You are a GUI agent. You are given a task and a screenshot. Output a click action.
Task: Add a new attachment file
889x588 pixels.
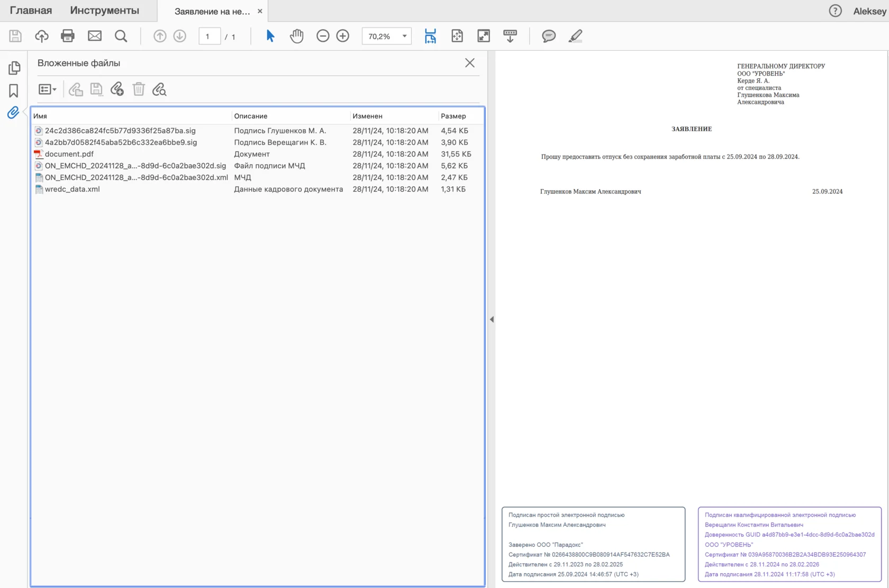tap(117, 89)
